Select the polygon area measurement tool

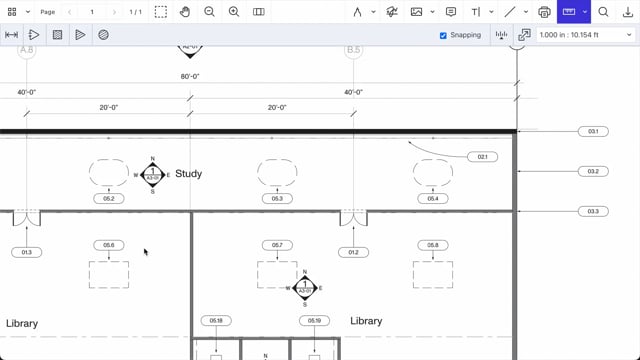80,35
